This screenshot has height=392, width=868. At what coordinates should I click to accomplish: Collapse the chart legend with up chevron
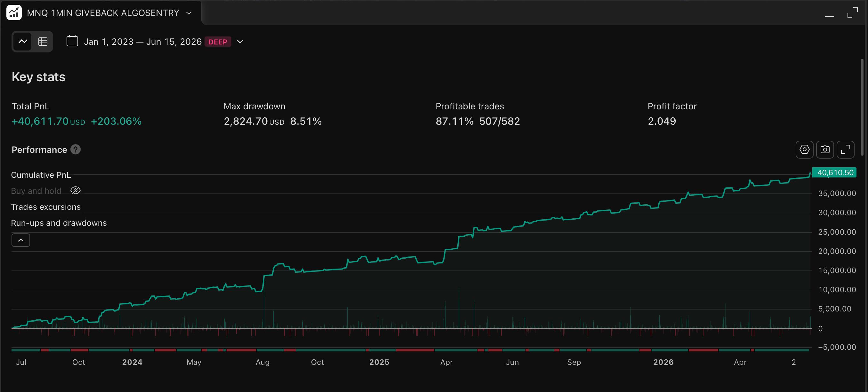click(x=21, y=240)
